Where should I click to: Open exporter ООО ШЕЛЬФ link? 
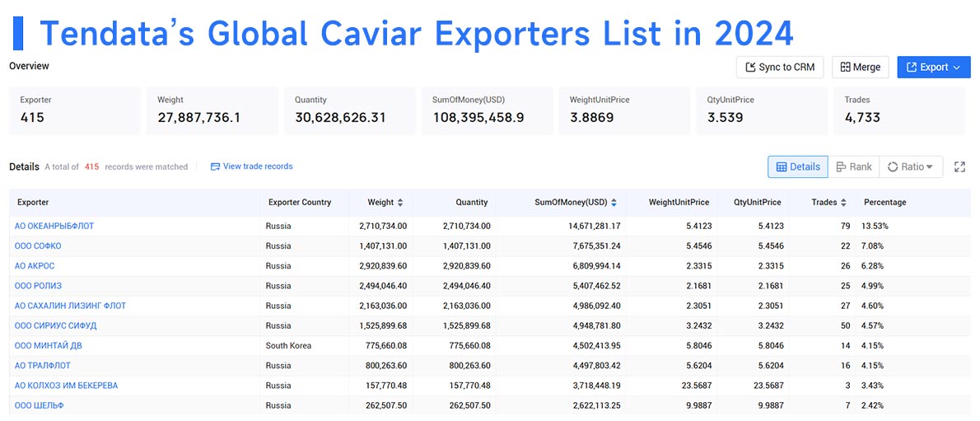coord(40,405)
